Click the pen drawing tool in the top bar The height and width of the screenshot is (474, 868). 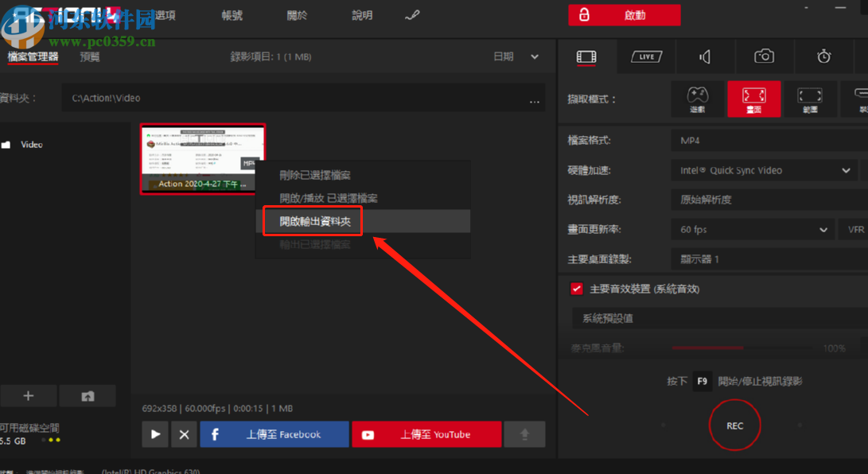(411, 14)
